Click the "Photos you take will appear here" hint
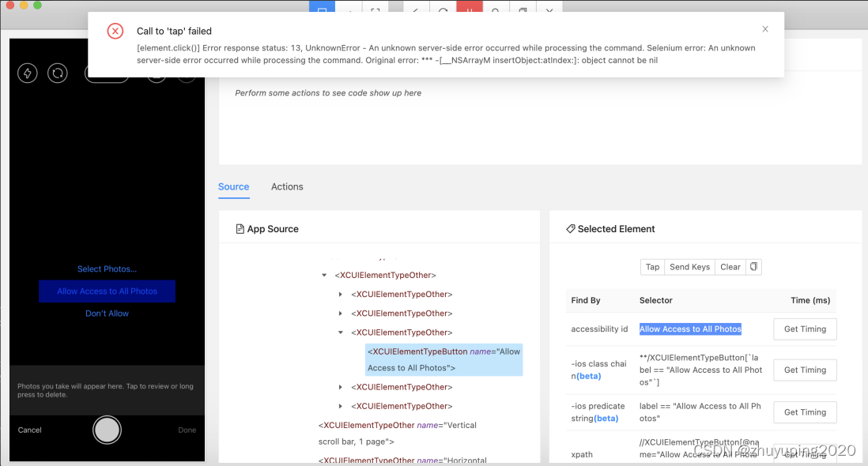This screenshot has width=868, height=466. 105,390
